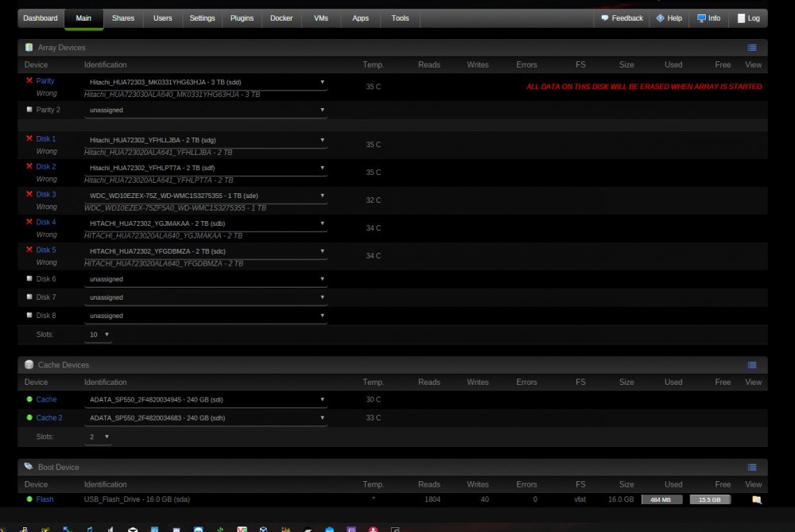
Task: Open the Users tab
Action: tap(163, 18)
